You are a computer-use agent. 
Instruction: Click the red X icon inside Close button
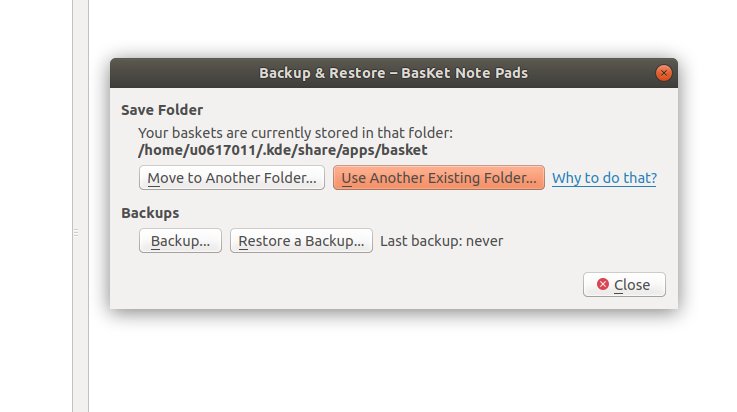pos(603,285)
